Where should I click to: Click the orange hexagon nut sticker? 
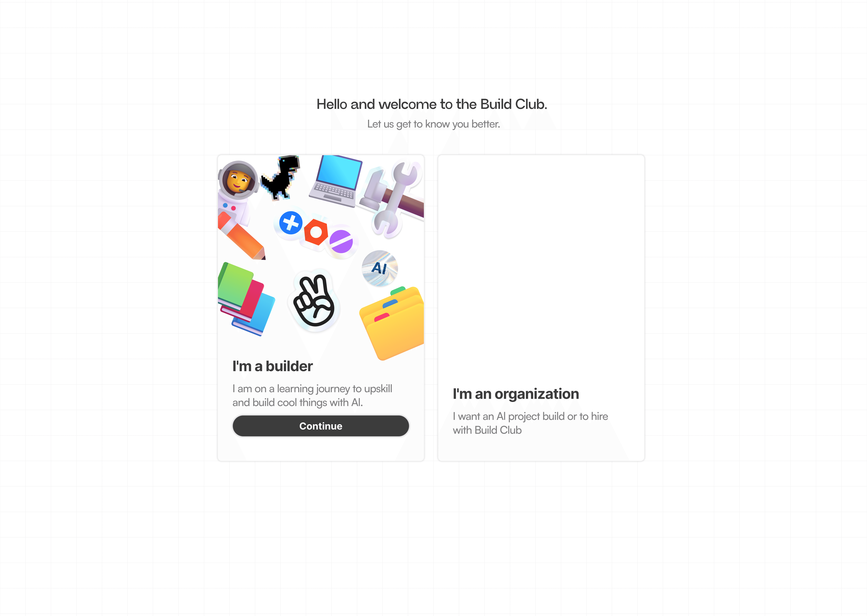(x=316, y=232)
